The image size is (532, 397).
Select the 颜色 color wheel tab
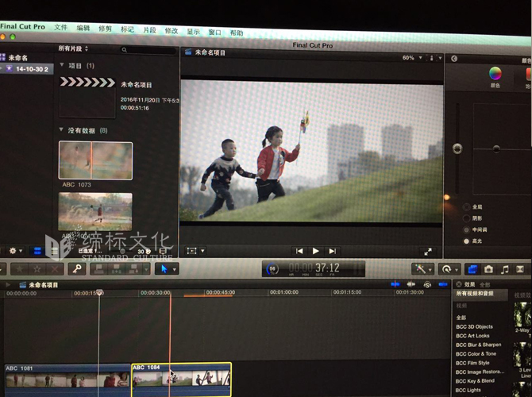coord(495,77)
